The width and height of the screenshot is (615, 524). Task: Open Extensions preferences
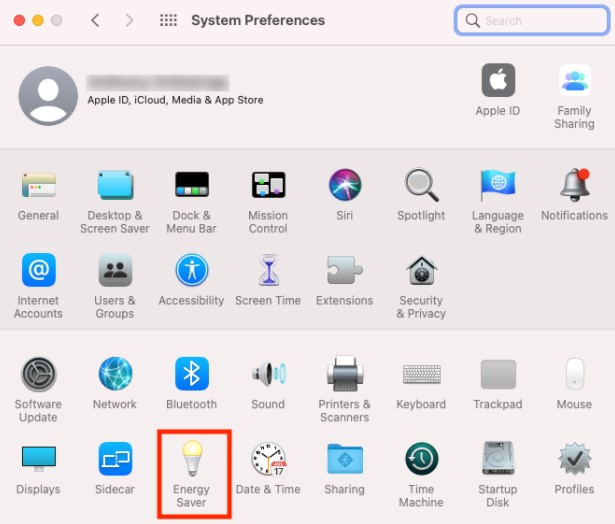(345, 270)
